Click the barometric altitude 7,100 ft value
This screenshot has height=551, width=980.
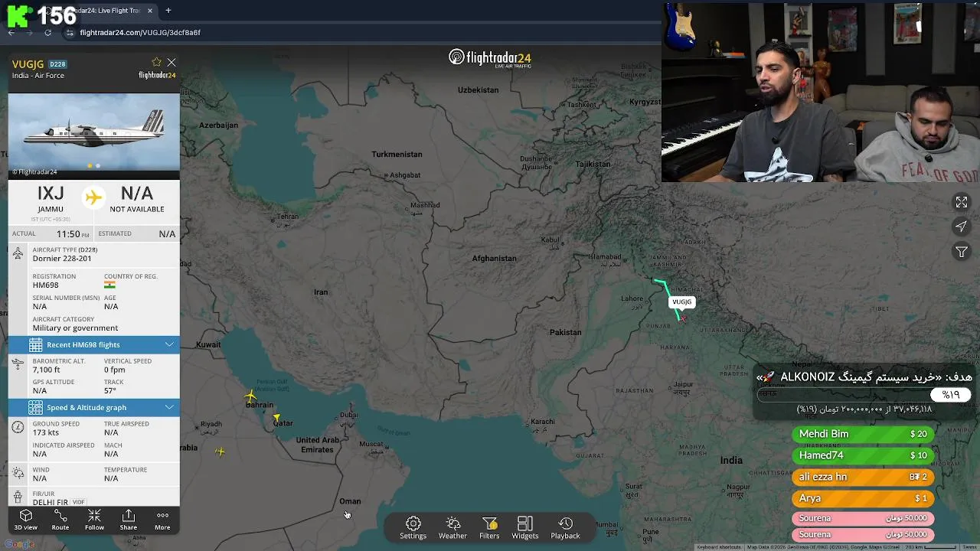[46, 370]
